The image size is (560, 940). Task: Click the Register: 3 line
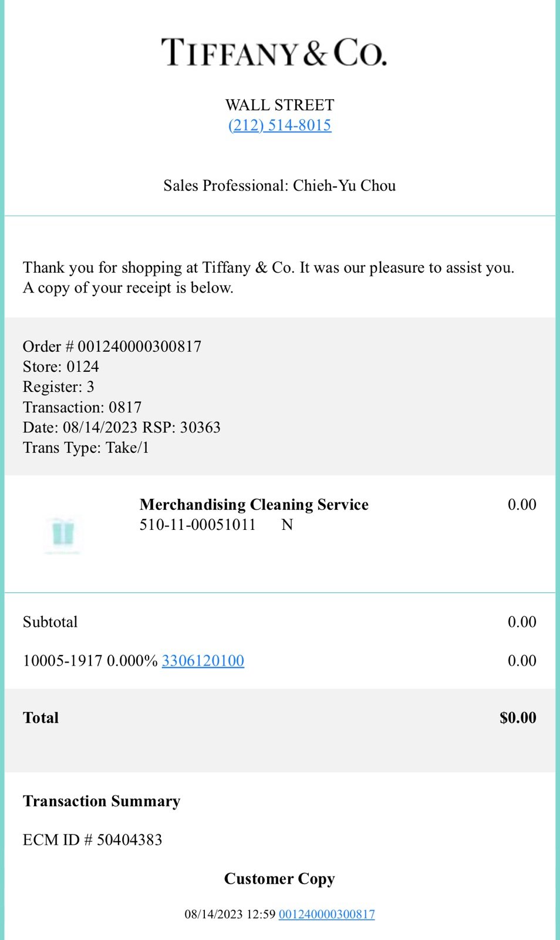[x=59, y=387]
